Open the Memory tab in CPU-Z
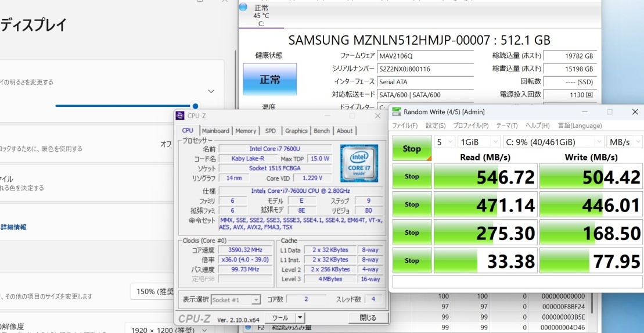 (246, 131)
